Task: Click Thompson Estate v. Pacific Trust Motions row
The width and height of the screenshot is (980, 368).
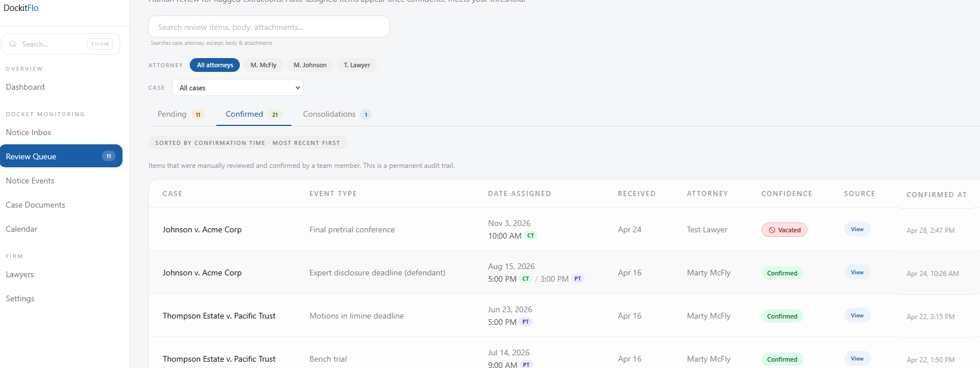Action: pos(219,316)
